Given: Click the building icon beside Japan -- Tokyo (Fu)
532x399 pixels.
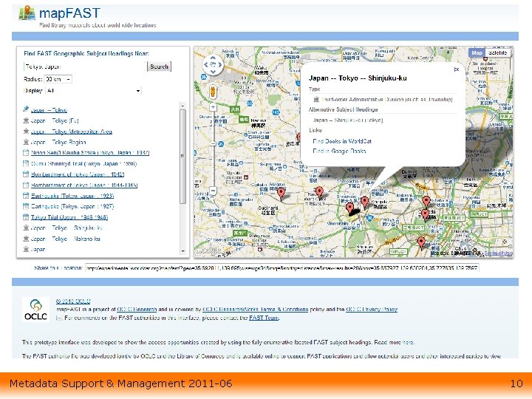Looking at the screenshot, I should [x=26, y=120].
